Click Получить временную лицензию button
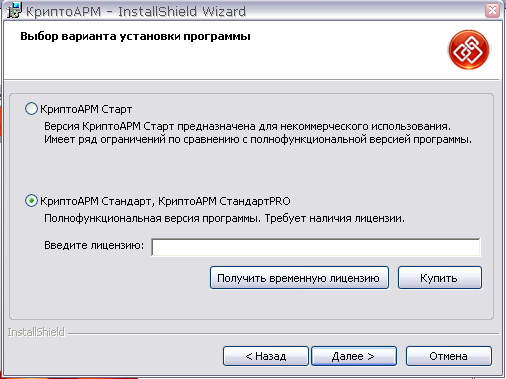506x379 pixels. [x=299, y=278]
